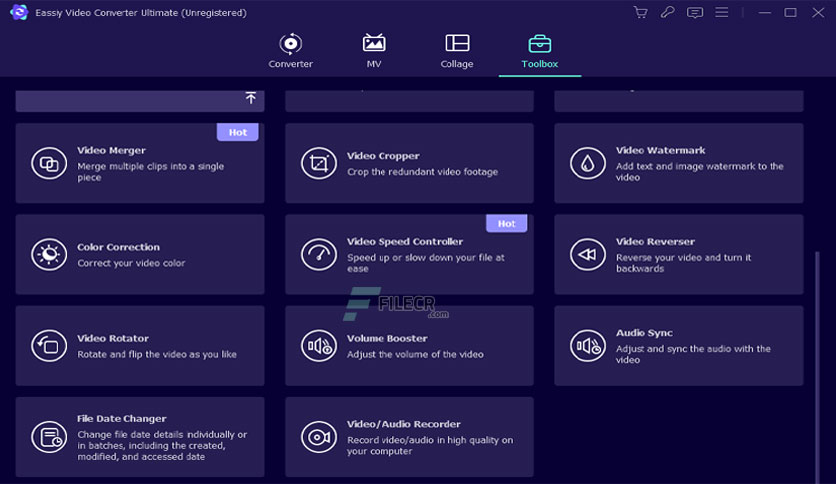Open the Collage tab
This screenshot has height=484, width=836.
457,51
